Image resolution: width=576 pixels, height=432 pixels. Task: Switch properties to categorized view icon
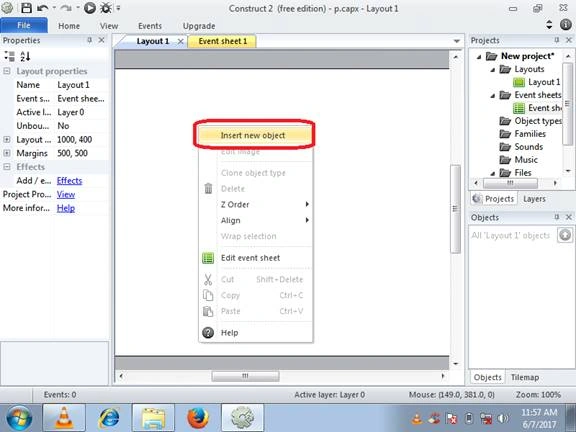pos(9,56)
